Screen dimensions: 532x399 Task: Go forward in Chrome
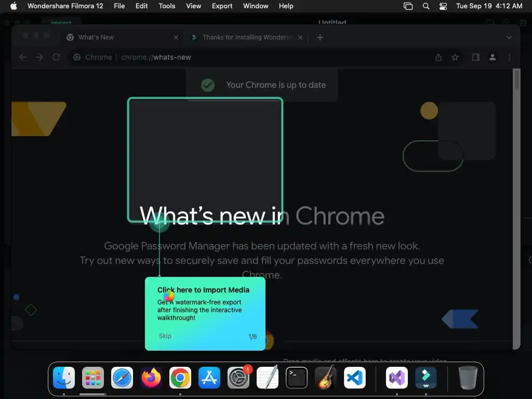[x=39, y=57]
